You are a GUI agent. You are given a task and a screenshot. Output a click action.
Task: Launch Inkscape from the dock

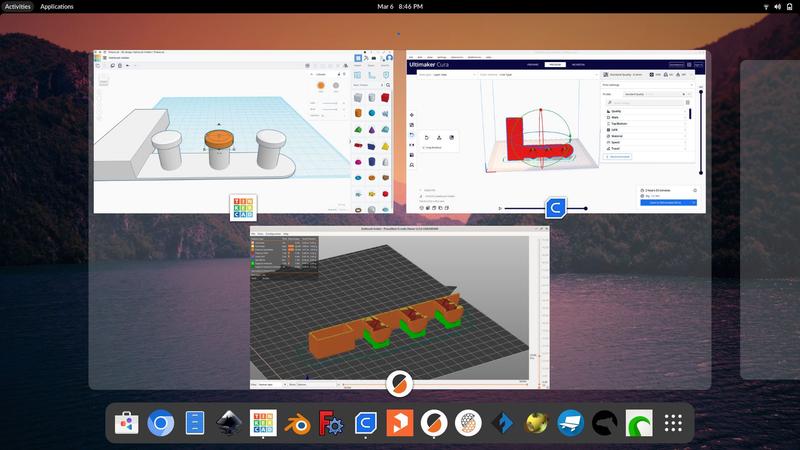(x=229, y=423)
